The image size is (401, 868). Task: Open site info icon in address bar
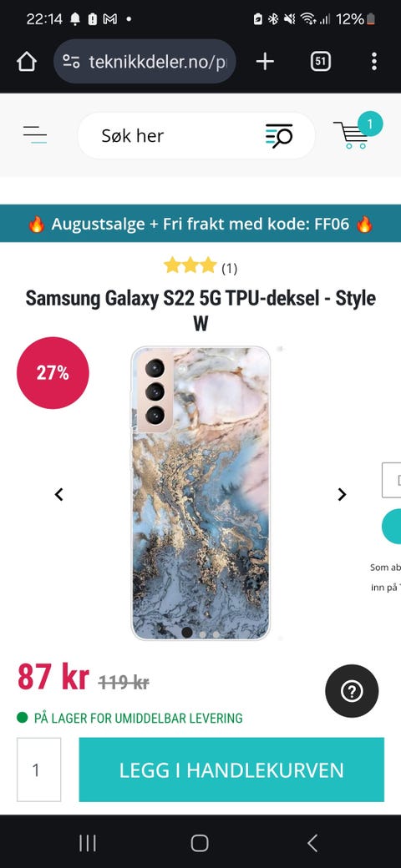tap(71, 62)
